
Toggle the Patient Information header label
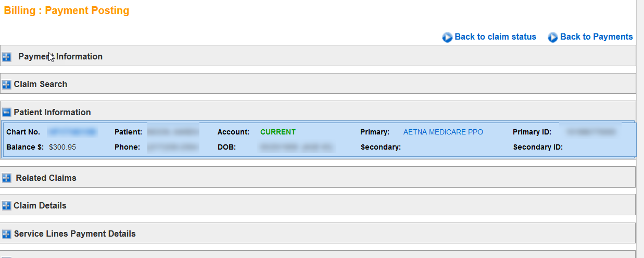click(x=52, y=112)
